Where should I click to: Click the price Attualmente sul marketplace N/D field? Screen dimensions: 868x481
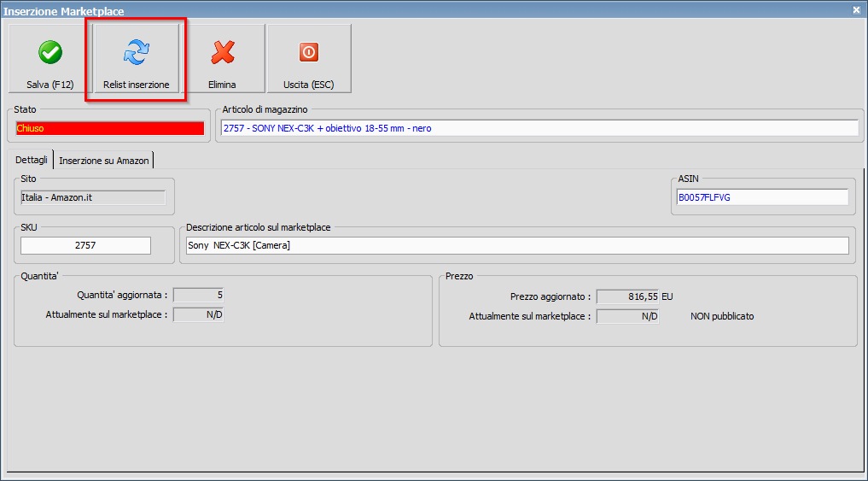pos(628,316)
